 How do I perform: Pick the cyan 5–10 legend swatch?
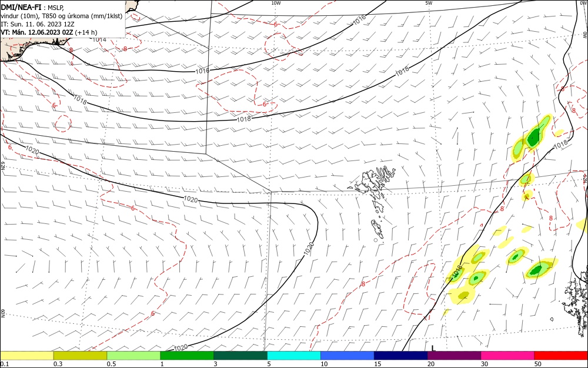click(x=294, y=356)
